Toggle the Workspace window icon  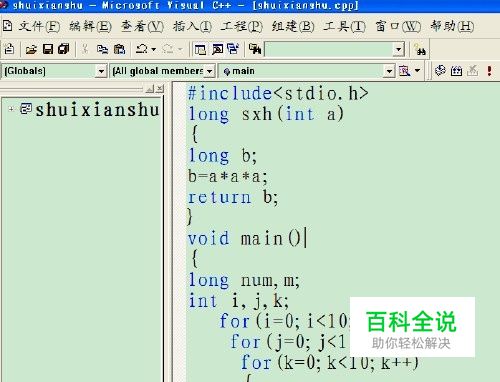coord(200,50)
